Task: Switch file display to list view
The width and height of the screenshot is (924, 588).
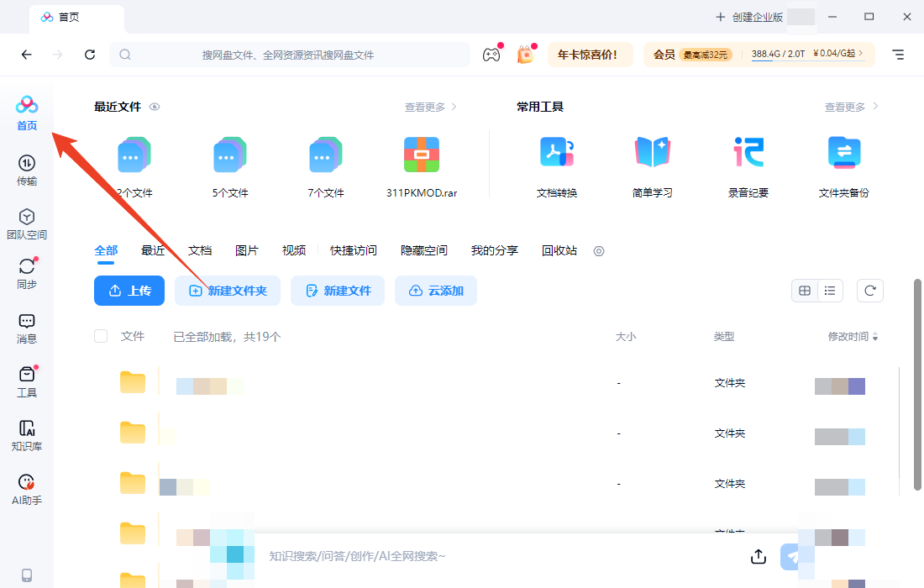Action: pyautogui.click(x=829, y=290)
